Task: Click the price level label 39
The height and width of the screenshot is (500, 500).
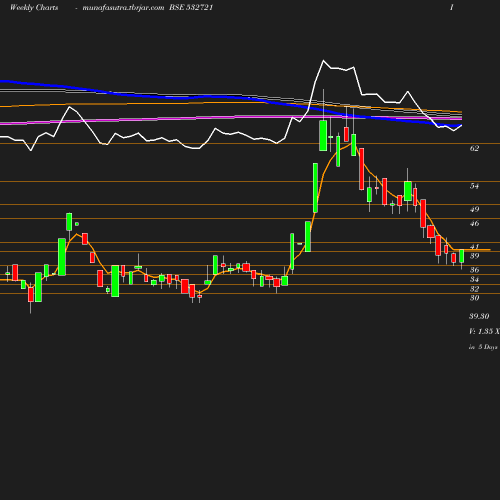Action: (474, 256)
